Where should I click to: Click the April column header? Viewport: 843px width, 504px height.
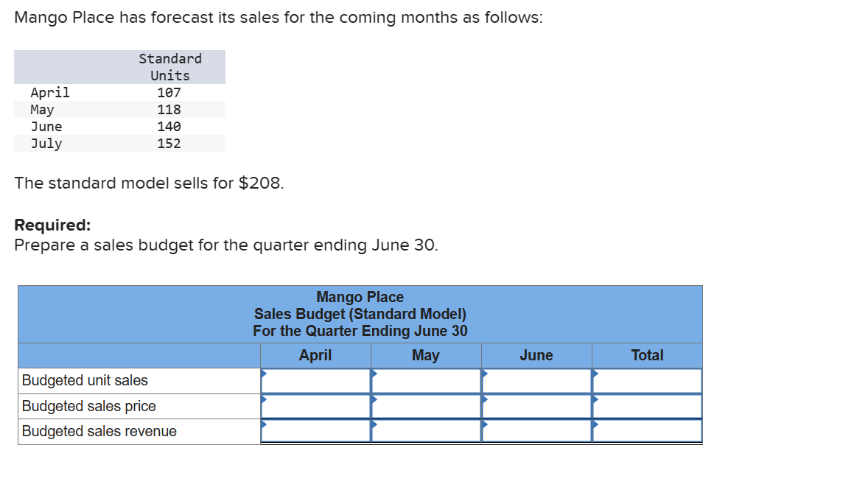pyautogui.click(x=315, y=356)
